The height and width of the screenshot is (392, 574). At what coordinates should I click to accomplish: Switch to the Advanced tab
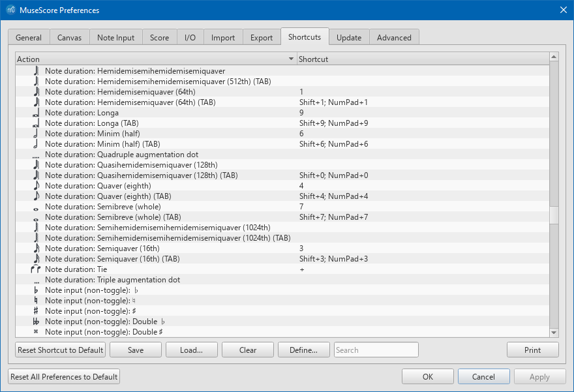(394, 38)
